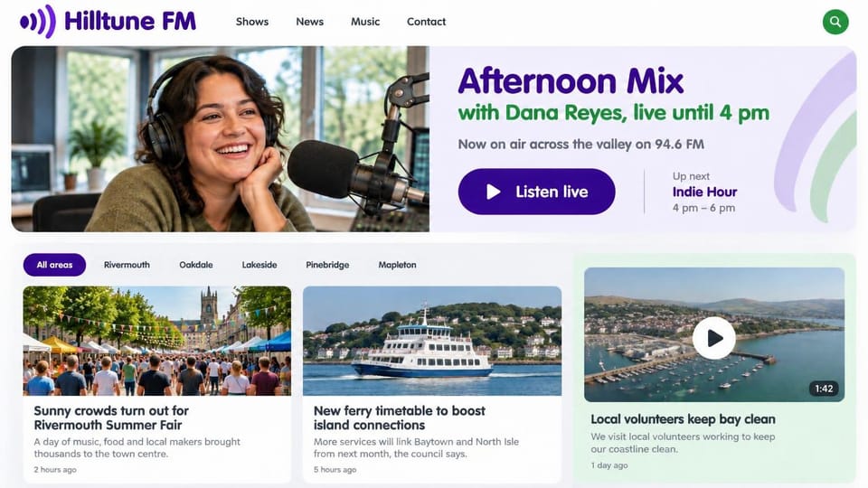The image size is (868, 488).
Task: Click the 'Up next' label
Action: coord(691,176)
